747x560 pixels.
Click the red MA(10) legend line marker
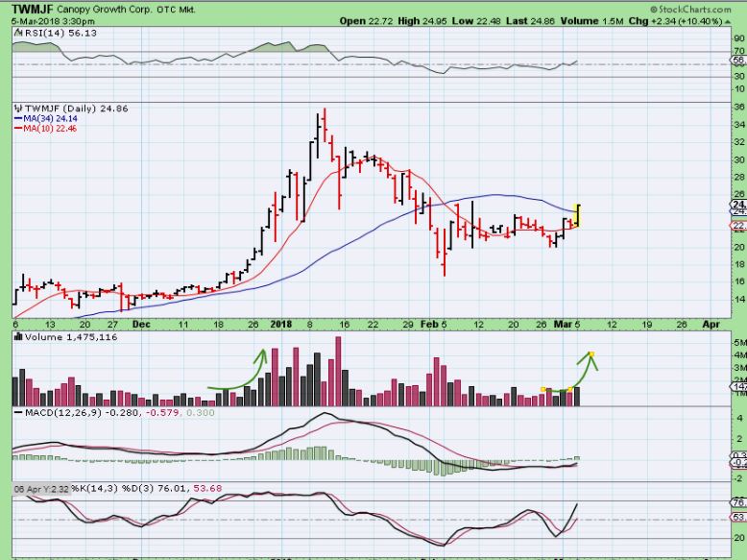pos(18,129)
